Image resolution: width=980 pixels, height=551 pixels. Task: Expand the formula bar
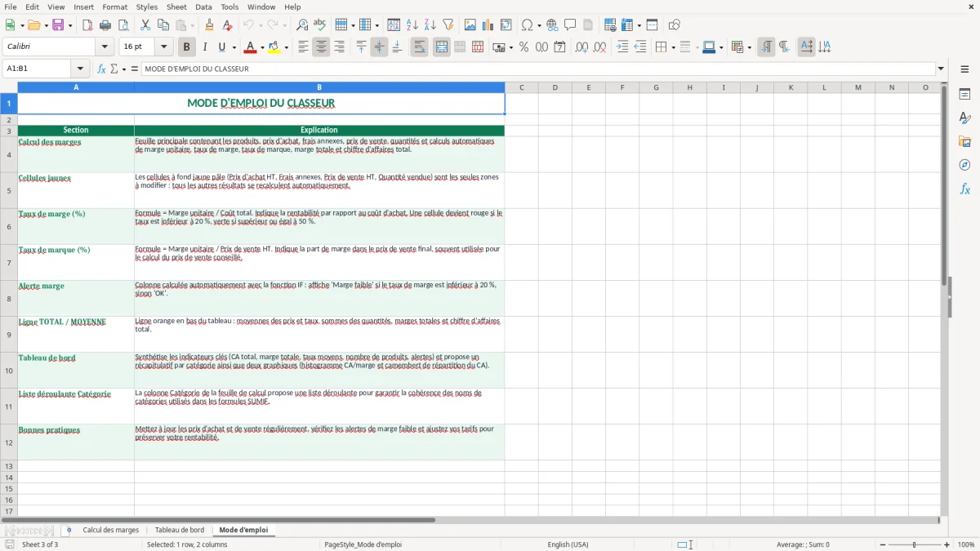[x=941, y=69]
